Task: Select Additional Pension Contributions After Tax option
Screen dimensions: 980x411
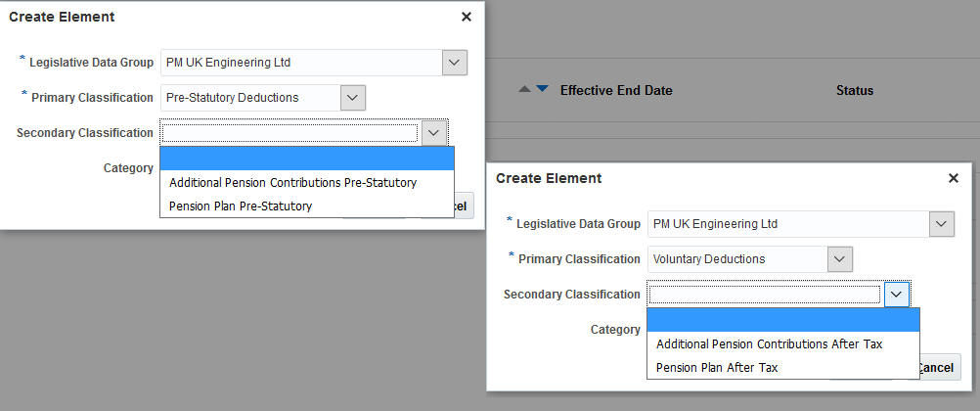Action: click(x=769, y=344)
